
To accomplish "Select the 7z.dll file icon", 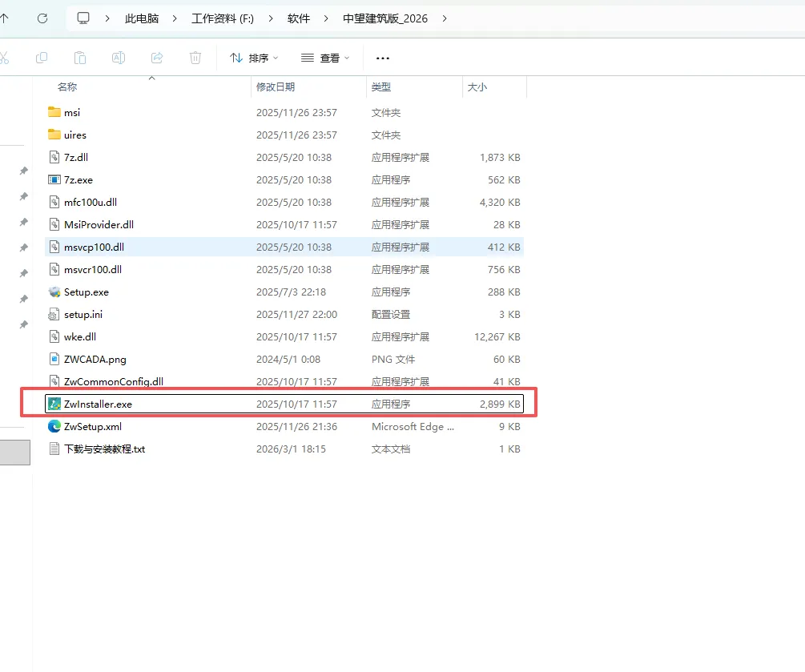I will coord(54,157).
